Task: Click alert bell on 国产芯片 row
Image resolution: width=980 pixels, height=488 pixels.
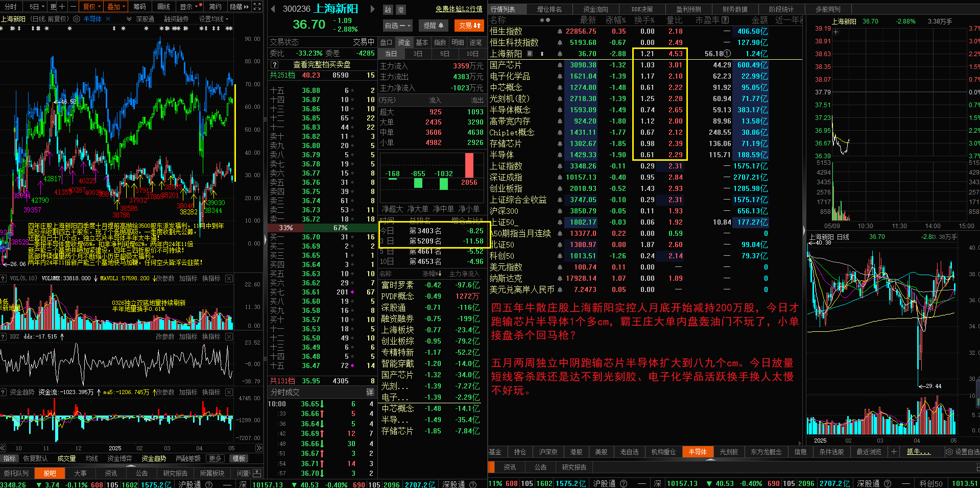Action: (x=560, y=65)
